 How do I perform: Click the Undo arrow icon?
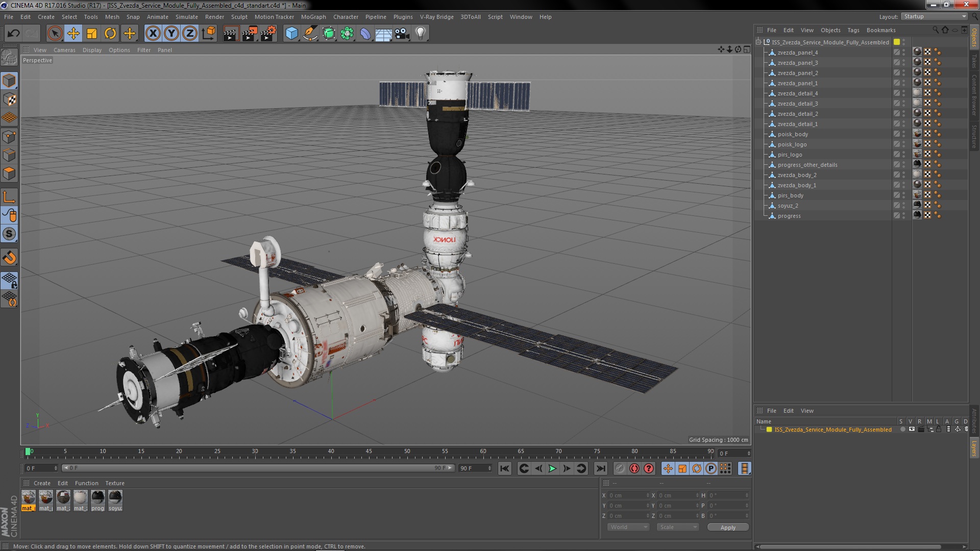tap(14, 34)
